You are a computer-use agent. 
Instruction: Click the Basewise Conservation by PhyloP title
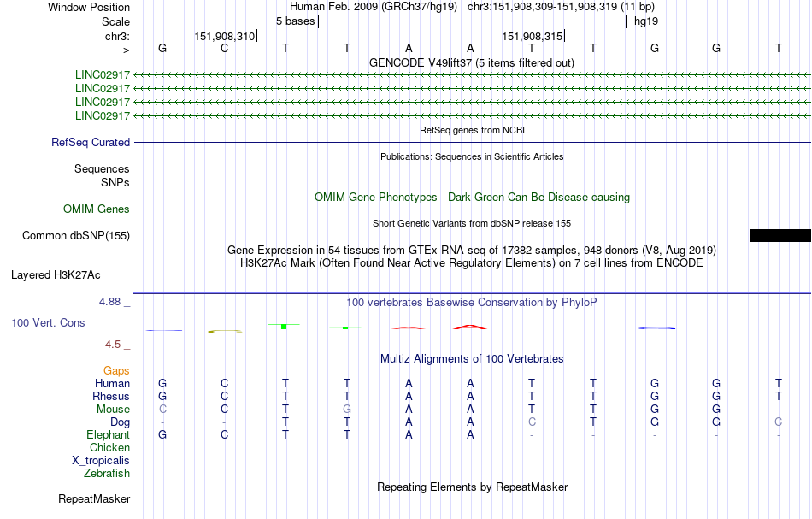tap(472, 303)
